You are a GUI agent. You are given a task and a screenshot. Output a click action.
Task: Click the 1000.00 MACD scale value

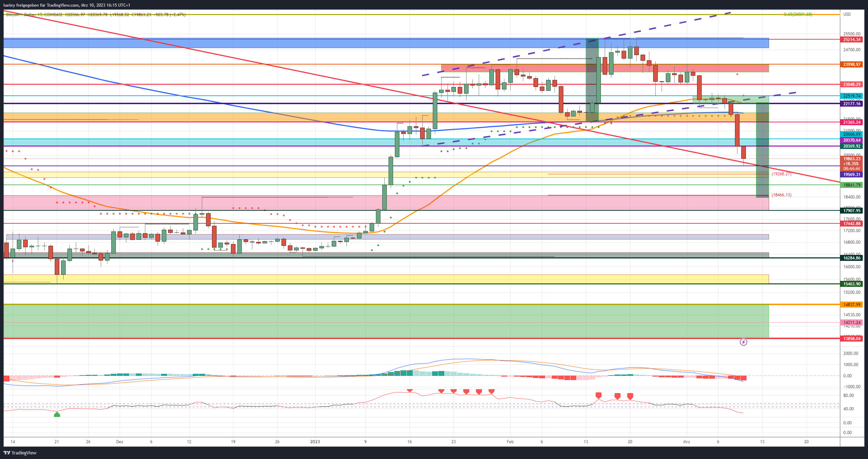click(x=850, y=365)
